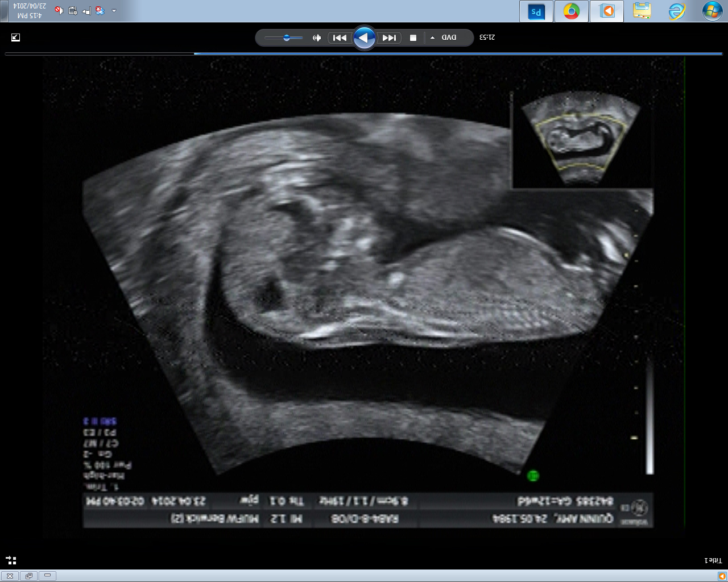The width and height of the screenshot is (728, 582).
Task: Show hidden system tray icons
Action: coord(114,11)
